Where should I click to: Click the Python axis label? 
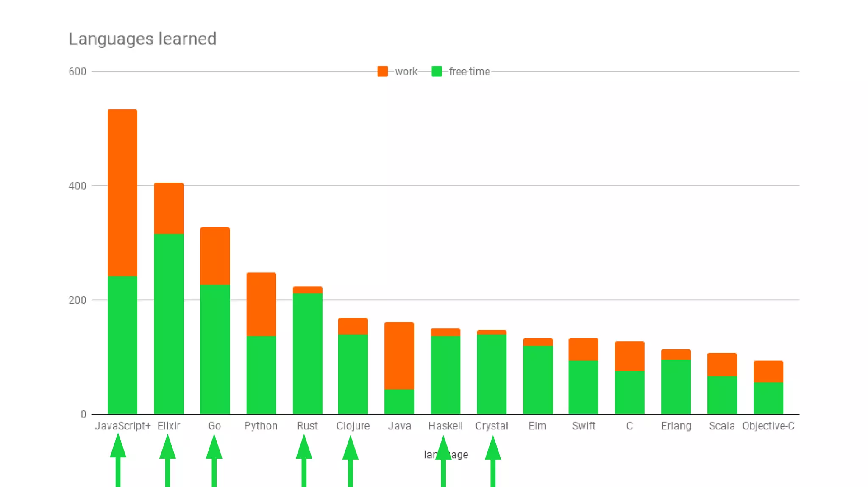[261, 426]
